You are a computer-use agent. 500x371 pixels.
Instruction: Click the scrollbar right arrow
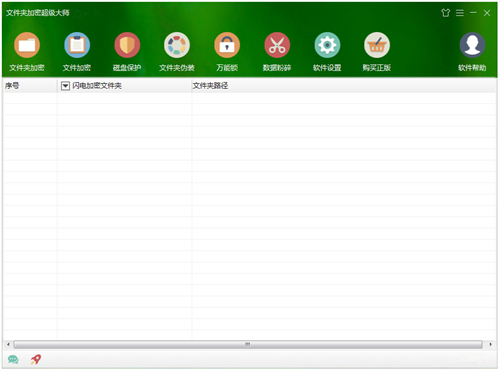490,344
